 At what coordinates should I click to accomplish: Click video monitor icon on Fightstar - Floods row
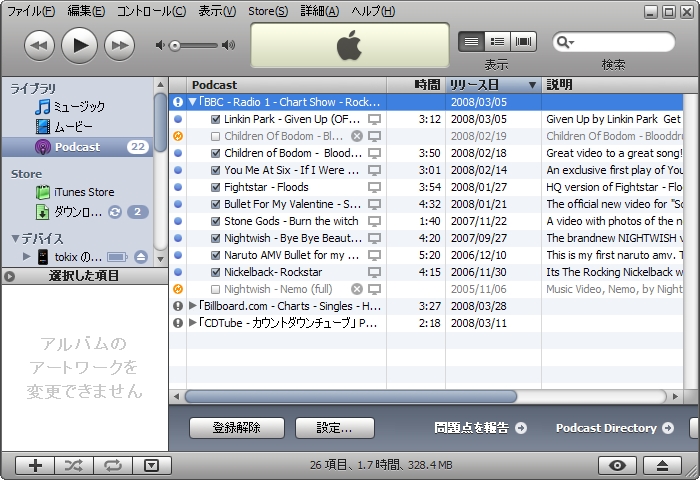[x=374, y=187]
